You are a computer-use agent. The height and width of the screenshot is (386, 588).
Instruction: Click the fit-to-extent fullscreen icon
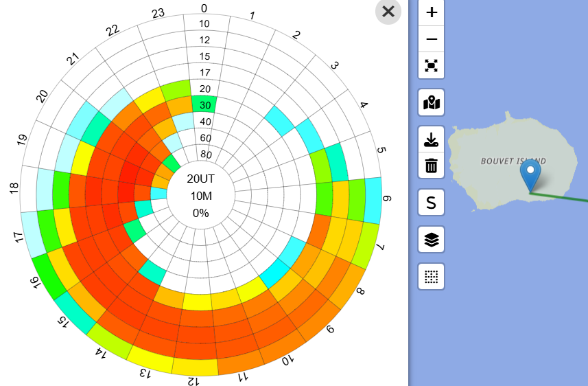(x=432, y=65)
